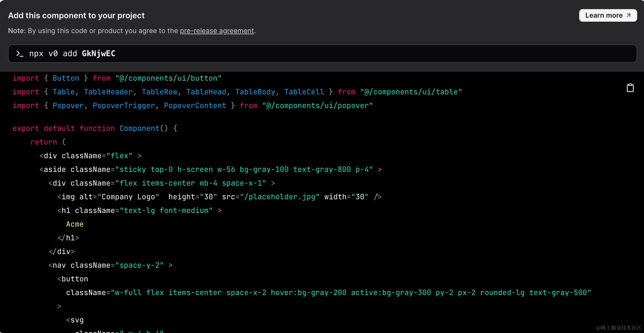644x333 pixels.
Task: Click the Acme text in code
Action: click(x=75, y=224)
